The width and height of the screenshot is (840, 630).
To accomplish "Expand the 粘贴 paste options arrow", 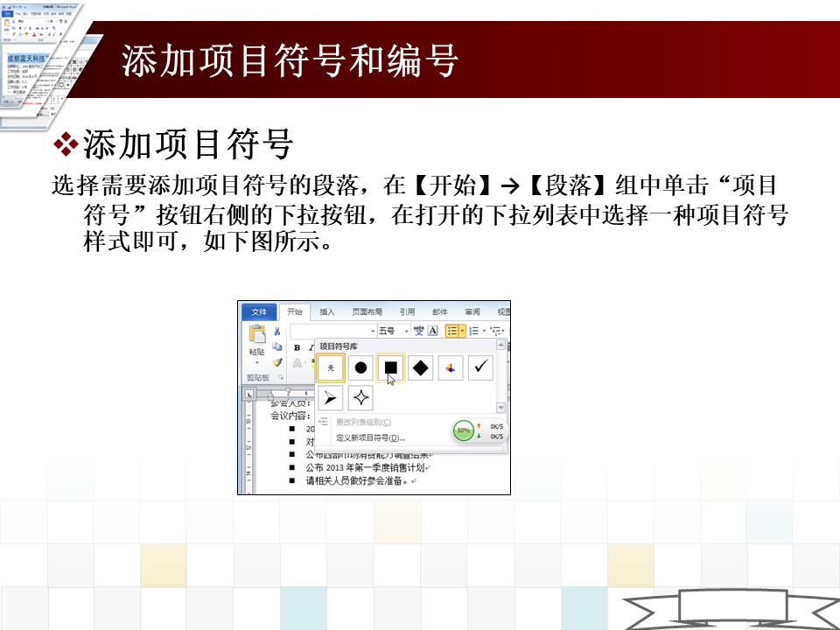I will [257, 362].
